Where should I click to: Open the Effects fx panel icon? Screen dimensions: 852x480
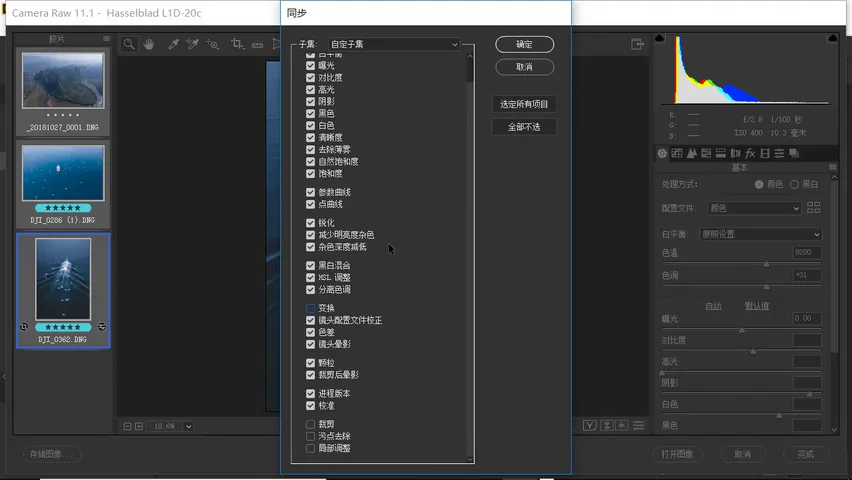[x=750, y=153]
